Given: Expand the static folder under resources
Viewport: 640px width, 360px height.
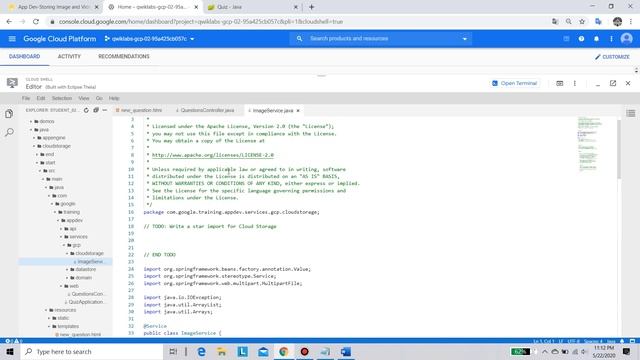Looking at the screenshot, I should (60, 318).
